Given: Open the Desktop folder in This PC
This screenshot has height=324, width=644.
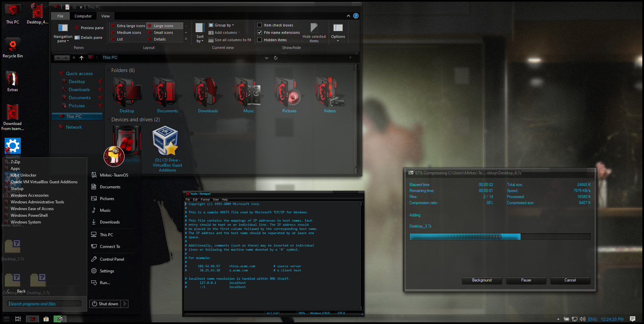Looking at the screenshot, I should (x=127, y=95).
